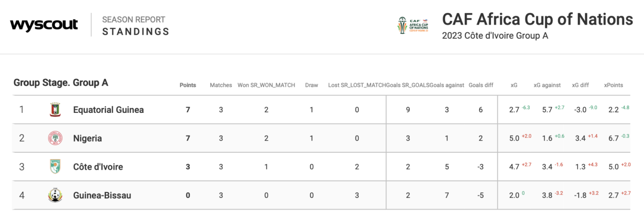Click the Season Report Standings label

coord(136,25)
